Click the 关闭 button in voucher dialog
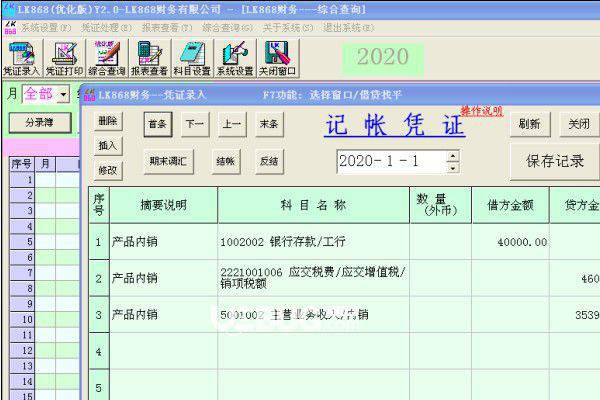Image resolution: width=600 pixels, height=400 pixels. tap(579, 124)
